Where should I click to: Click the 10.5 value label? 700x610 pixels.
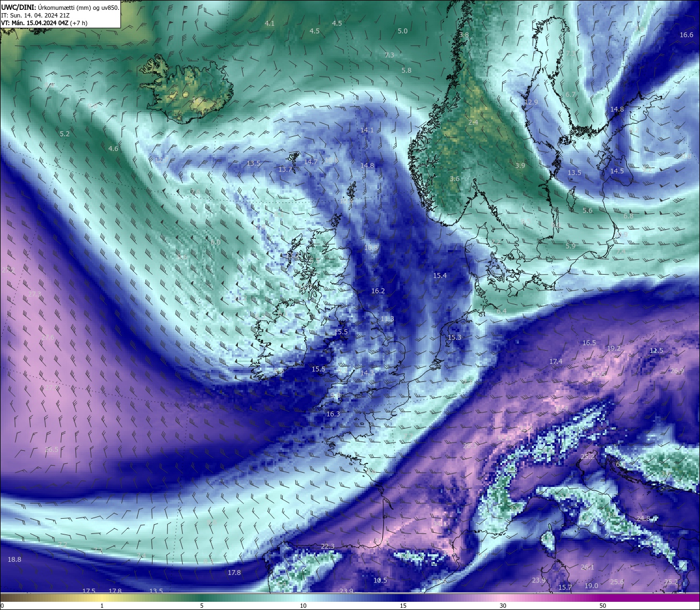pyautogui.click(x=380, y=580)
